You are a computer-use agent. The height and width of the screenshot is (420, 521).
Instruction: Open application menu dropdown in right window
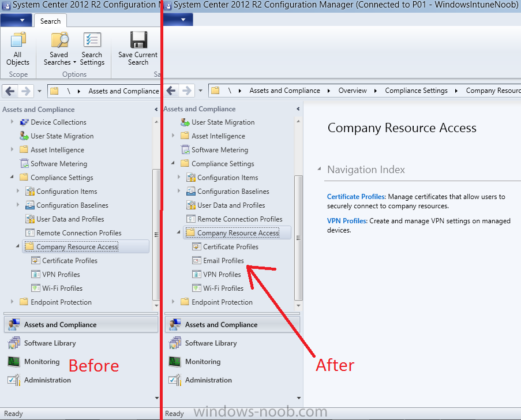(x=178, y=20)
